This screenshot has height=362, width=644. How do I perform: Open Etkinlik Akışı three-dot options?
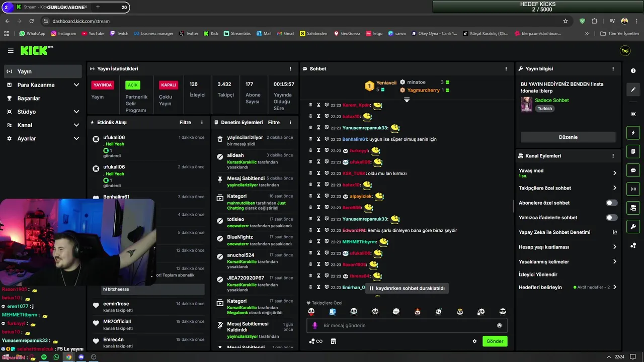pyautogui.click(x=202, y=123)
